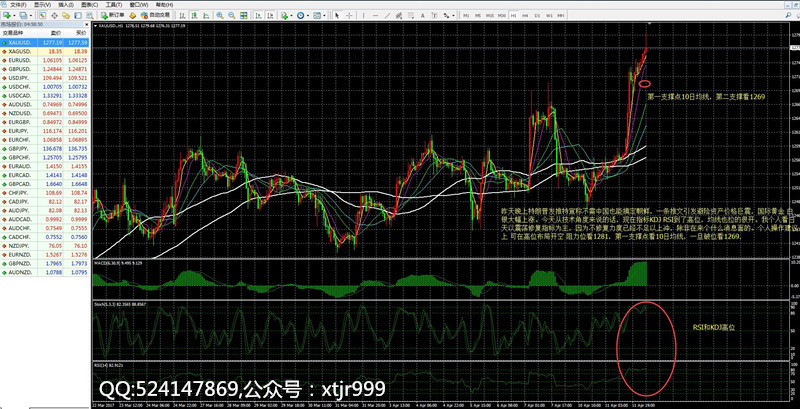800x409 pixels.
Task: Expand the Profiles dropdown arrow
Action: pyautogui.click(x=31, y=15)
